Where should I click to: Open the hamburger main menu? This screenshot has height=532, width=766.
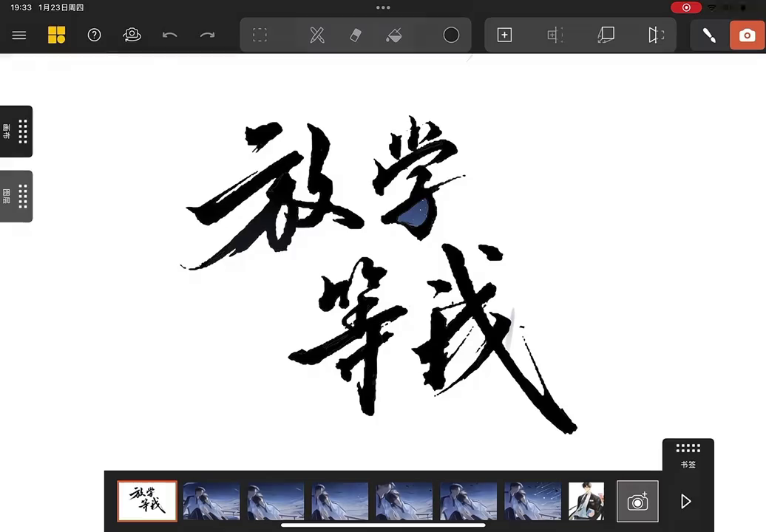coord(19,35)
